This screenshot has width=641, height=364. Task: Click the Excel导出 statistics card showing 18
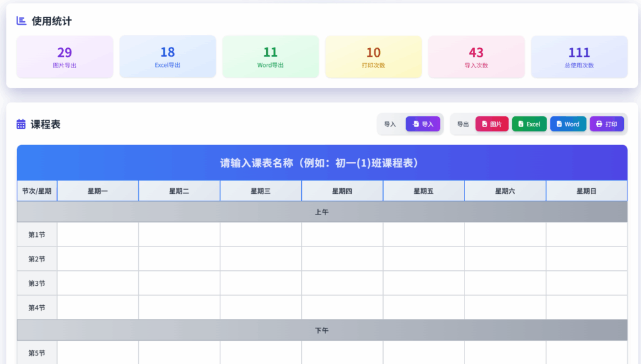tap(168, 57)
